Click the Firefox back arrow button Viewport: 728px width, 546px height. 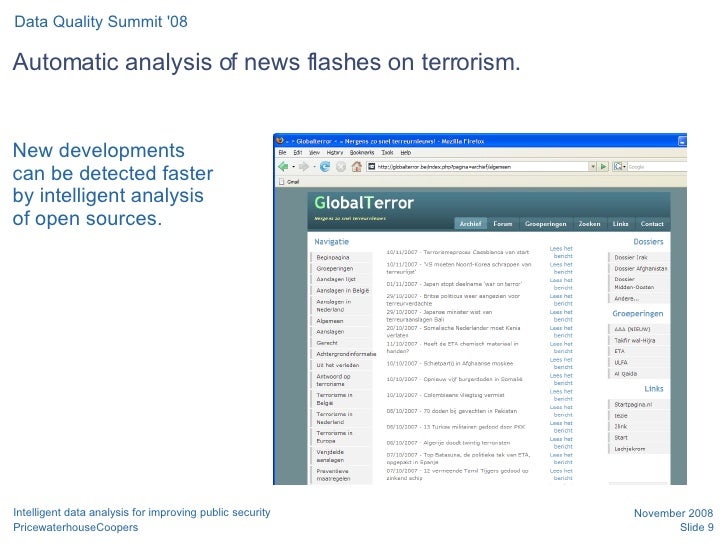point(283,167)
